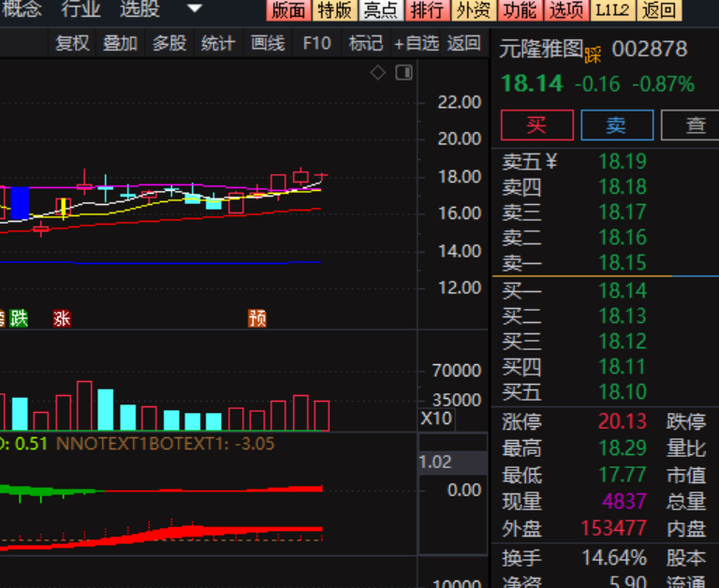Open the dropdown arrow after 选股
The image size is (719, 588).
[195, 9]
